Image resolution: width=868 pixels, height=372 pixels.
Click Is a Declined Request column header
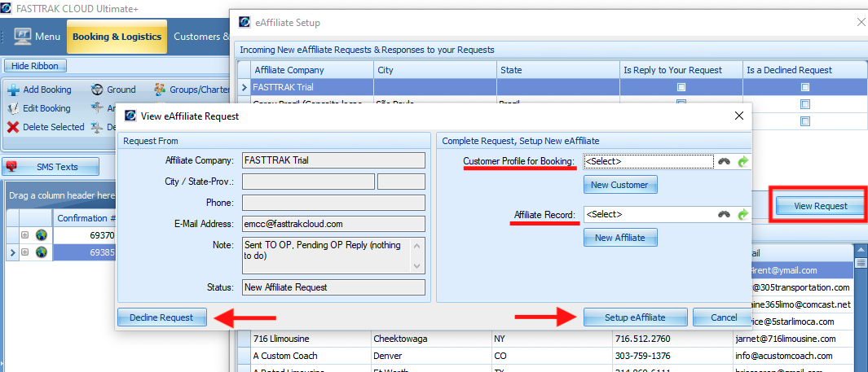click(805, 70)
